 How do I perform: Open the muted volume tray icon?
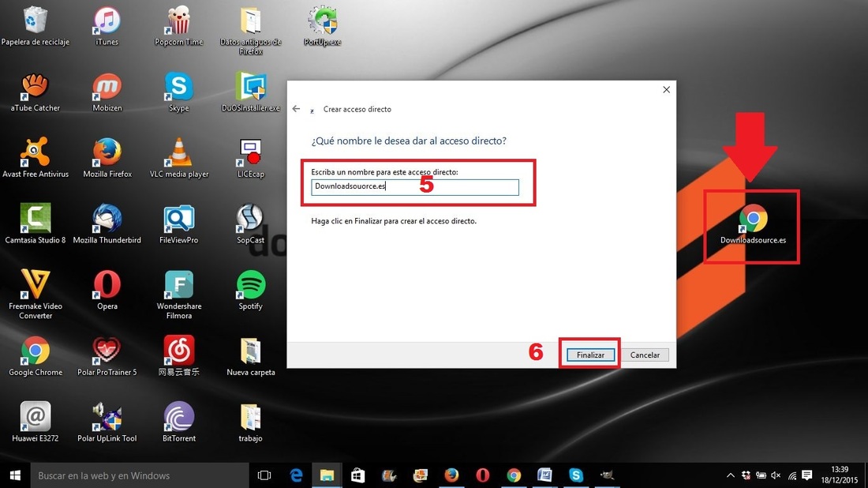776,475
